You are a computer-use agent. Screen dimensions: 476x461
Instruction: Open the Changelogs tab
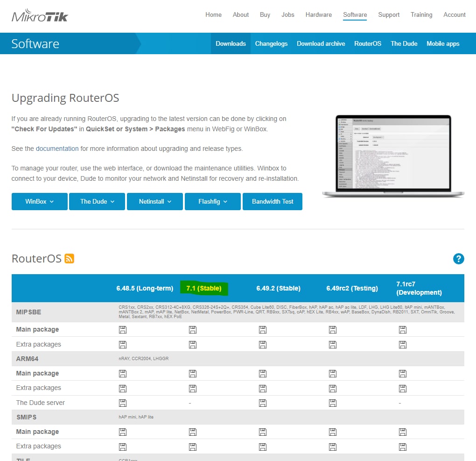click(x=271, y=43)
